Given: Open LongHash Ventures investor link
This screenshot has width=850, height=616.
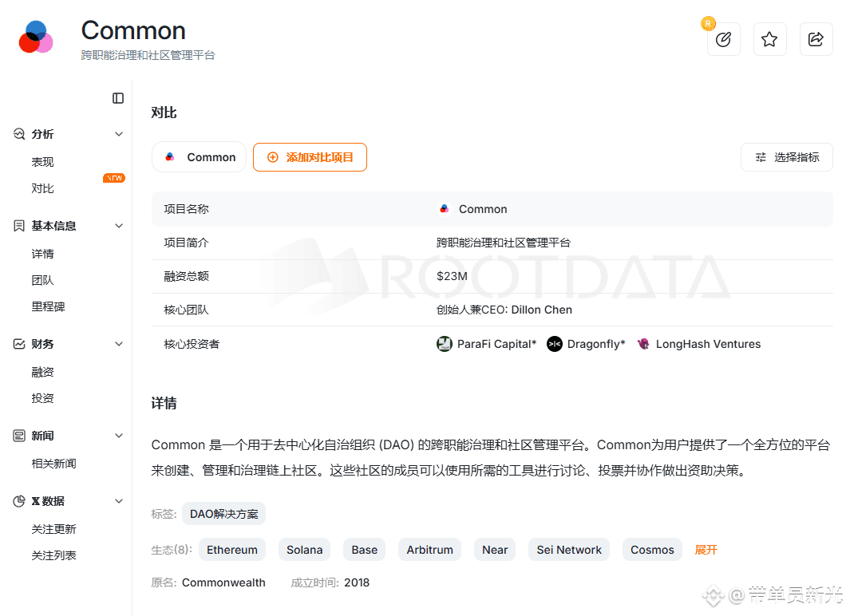Looking at the screenshot, I should tap(708, 344).
